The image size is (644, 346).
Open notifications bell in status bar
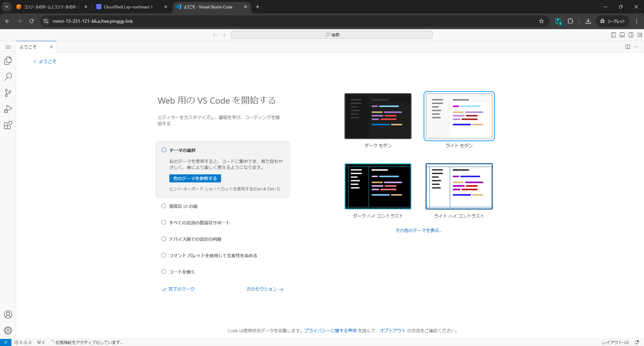637,342
